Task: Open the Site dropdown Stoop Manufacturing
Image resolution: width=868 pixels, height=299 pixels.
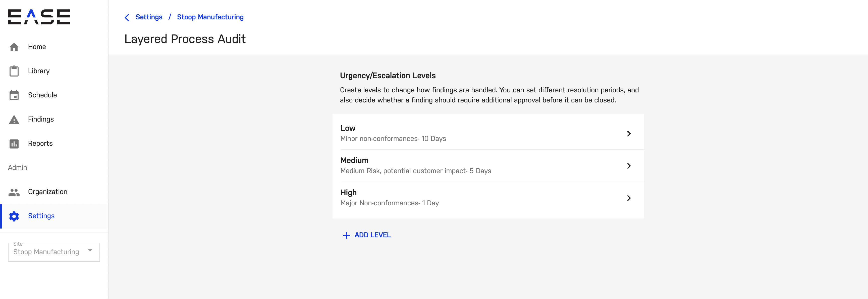Action: coord(54,252)
